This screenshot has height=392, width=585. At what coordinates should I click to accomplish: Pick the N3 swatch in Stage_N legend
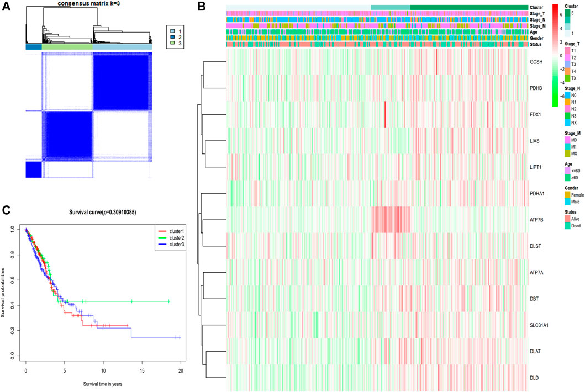click(567, 116)
